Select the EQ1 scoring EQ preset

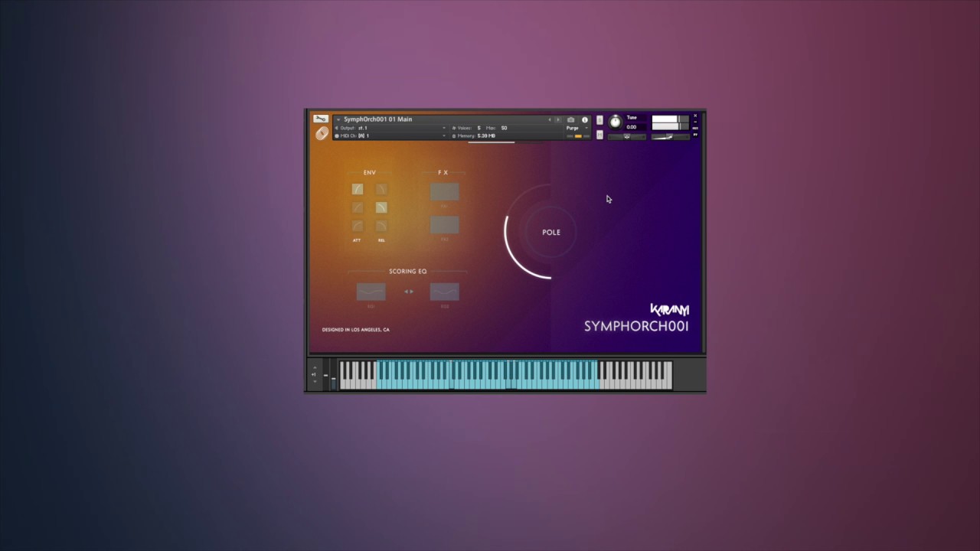click(371, 292)
